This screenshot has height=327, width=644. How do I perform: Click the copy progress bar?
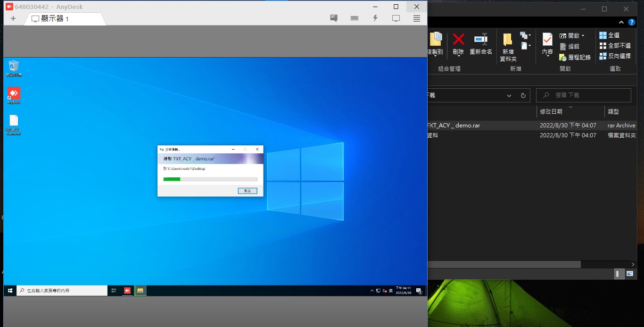click(x=210, y=179)
